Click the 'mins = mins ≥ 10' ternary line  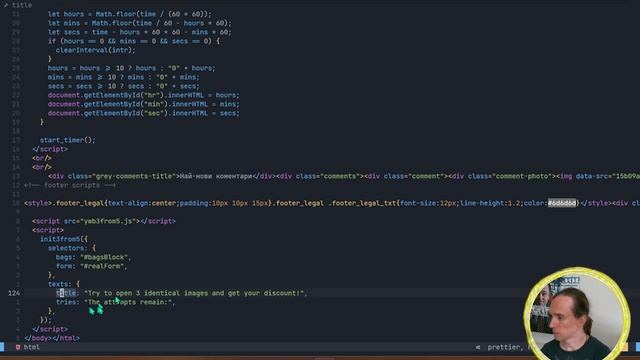tap(124, 77)
